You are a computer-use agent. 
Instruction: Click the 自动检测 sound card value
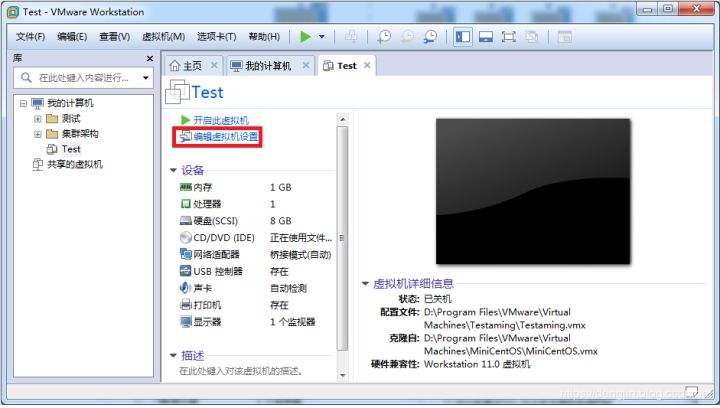click(288, 288)
